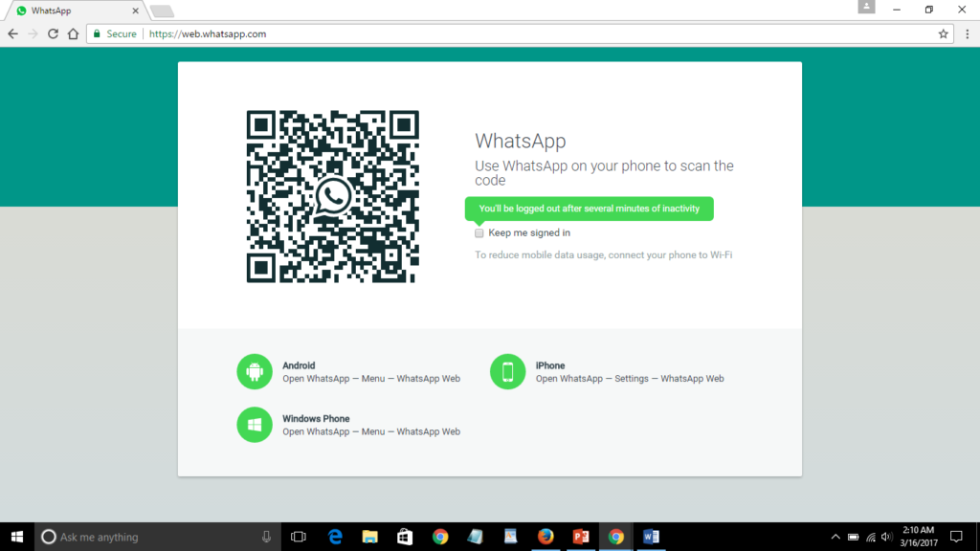The width and height of the screenshot is (980, 551).
Task: Click the Android heading text
Action: click(x=299, y=365)
